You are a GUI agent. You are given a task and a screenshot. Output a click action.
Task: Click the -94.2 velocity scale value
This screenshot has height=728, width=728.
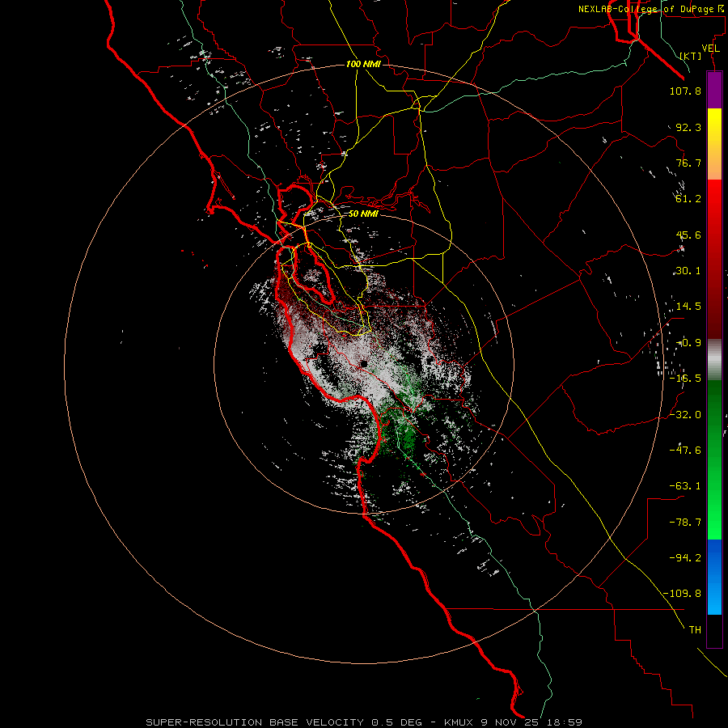click(x=685, y=558)
